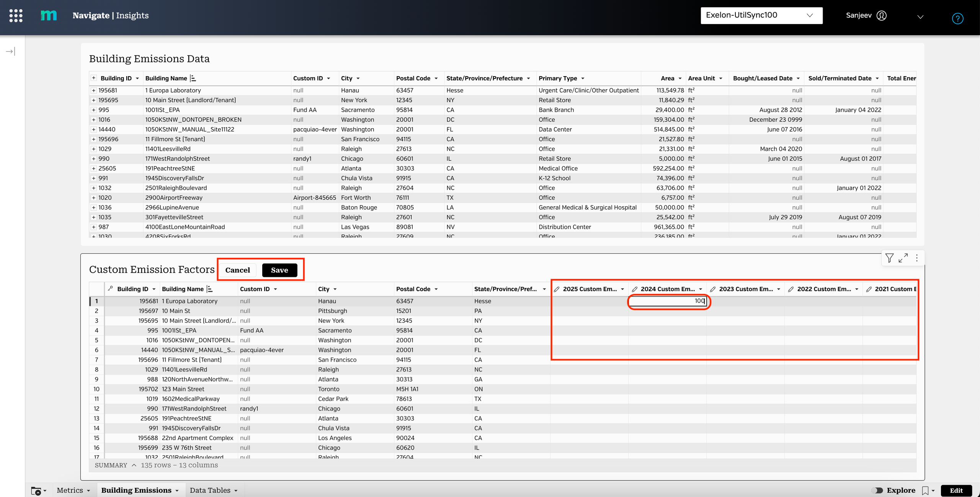Open the Exelon-UtilSync100 account dropdown
Viewport: 980px width, 497px height.
761,15
